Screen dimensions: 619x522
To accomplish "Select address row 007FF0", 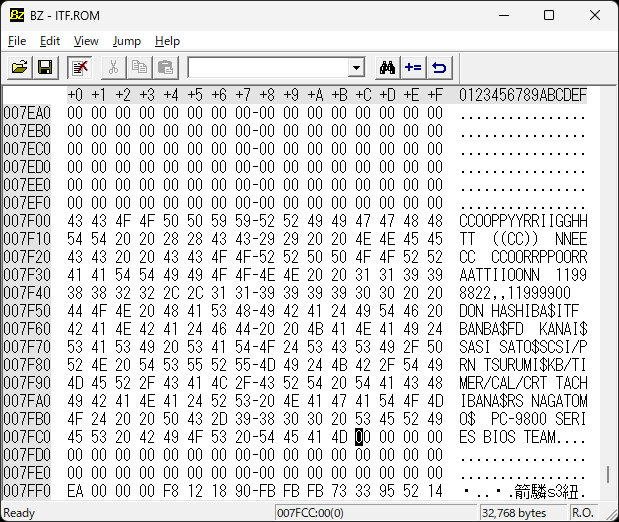I will pos(27,491).
